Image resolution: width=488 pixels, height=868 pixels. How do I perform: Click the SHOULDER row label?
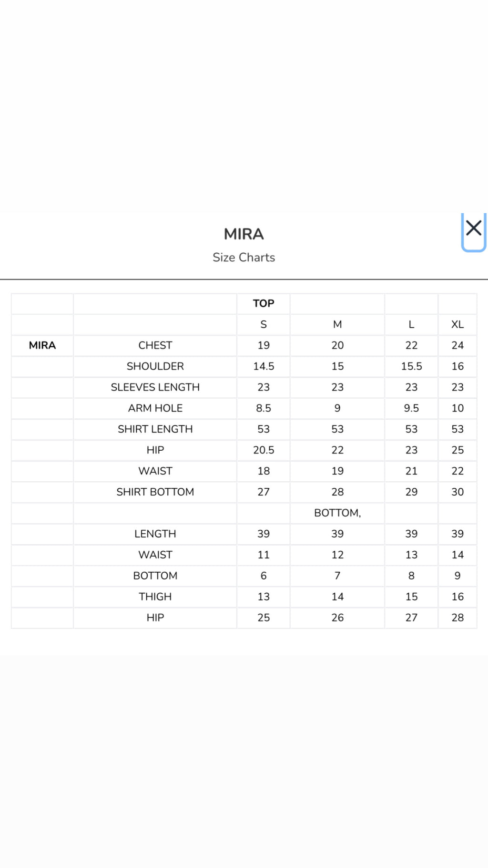(x=155, y=366)
